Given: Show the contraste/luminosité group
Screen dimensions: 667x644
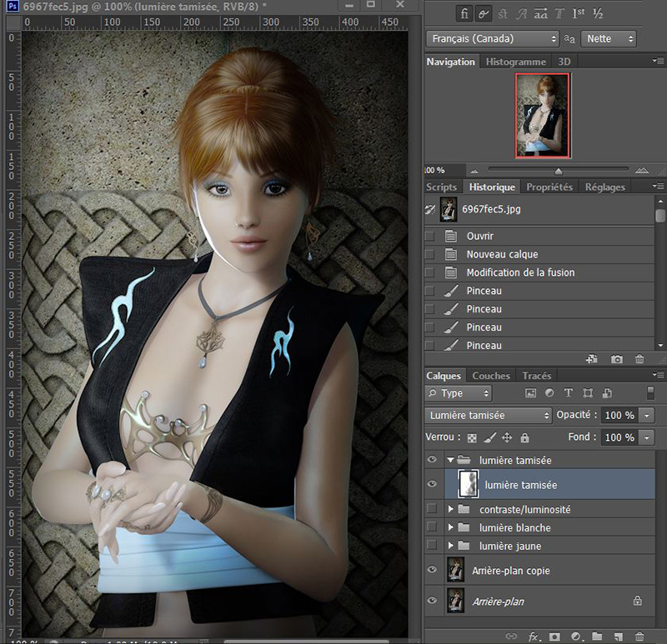Looking at the screenshot, I should tap(431, 509).
